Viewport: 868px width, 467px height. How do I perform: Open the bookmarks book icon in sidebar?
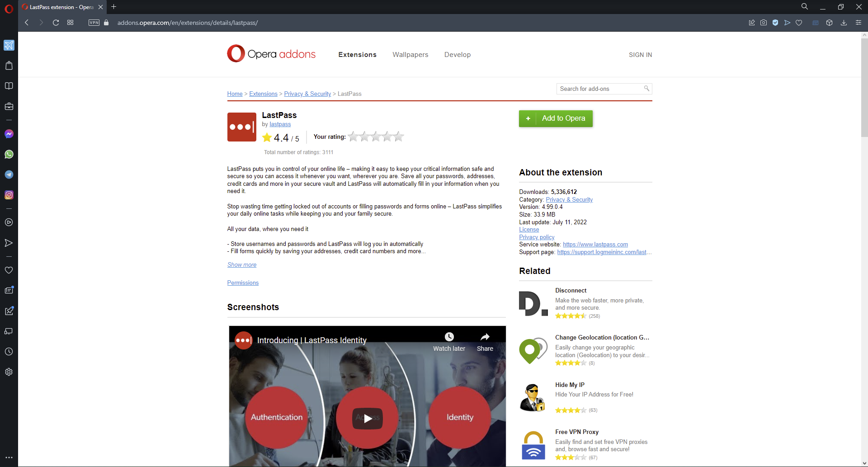coord(9,86)
